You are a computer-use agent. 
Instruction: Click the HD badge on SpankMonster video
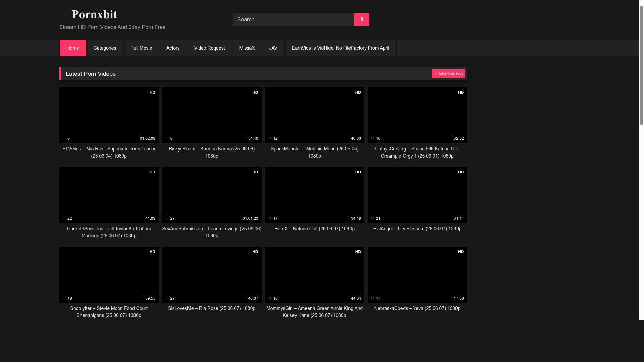click(x=358, y=92)
